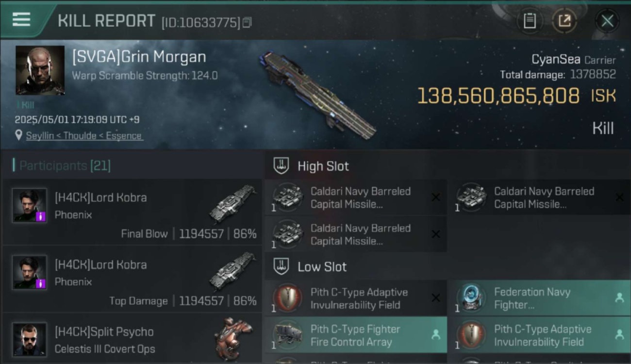Image resolution: width=631 pixels, height=364 pixels.
Task: Select the Participants [21] header
Action: tap(62, 165)
